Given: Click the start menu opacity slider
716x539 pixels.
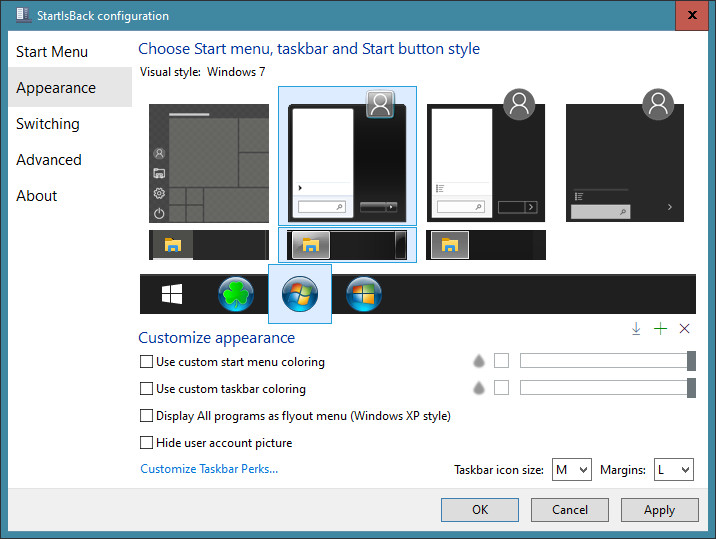Looking at the screenshot, I should 608,360.
